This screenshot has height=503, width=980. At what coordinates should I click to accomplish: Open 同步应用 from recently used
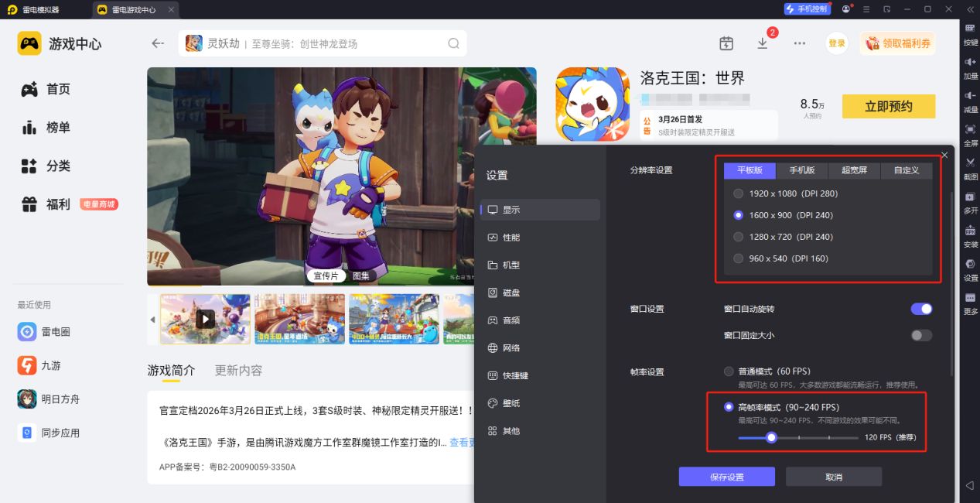coord(48,433)
